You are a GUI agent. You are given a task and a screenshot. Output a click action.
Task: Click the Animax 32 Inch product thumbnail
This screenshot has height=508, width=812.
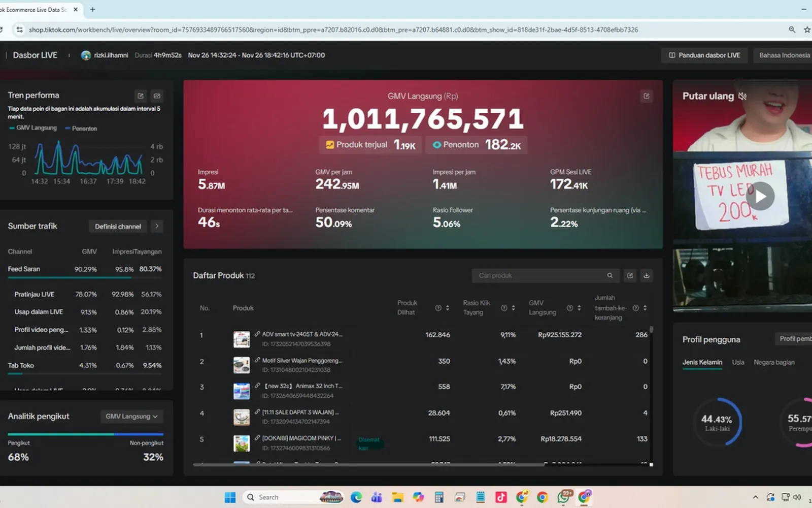point(242,391)
